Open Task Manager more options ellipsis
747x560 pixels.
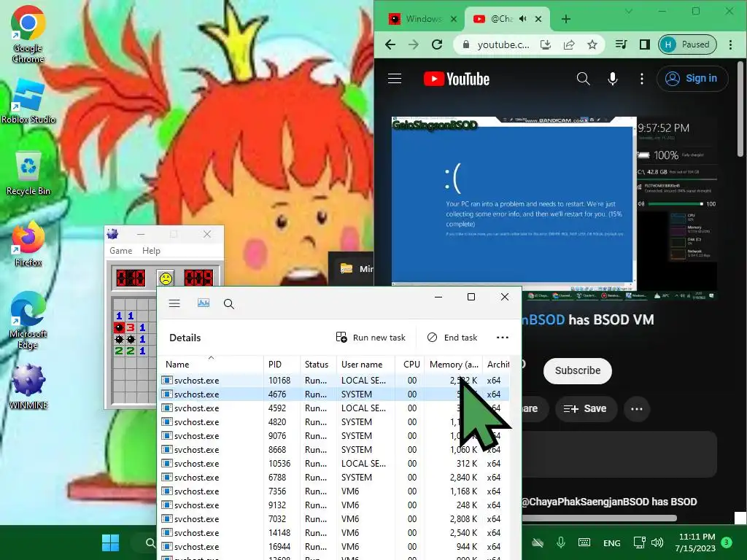pos(502,337)
